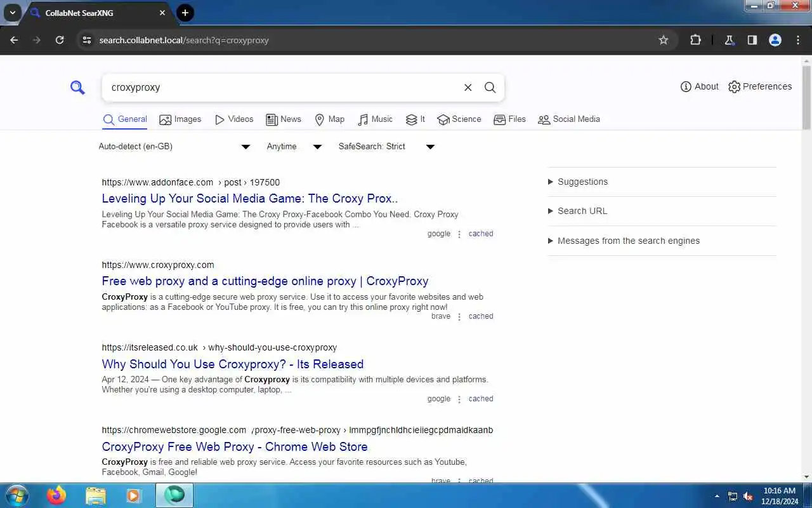Screen dimensions: 812x508
Task: Open three-dot menu of itsreleased result
Action: click(459, 399)
